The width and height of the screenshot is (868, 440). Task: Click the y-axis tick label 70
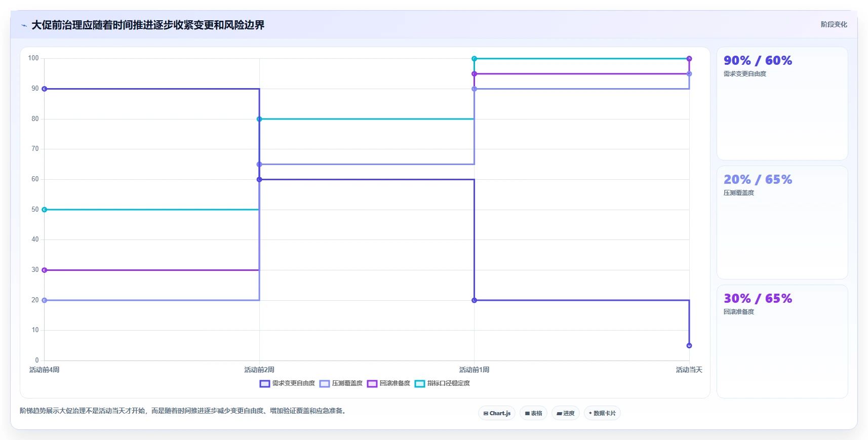pos(35,149)
